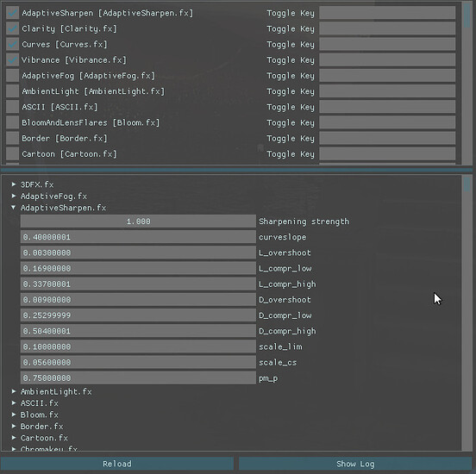The height and width of the screenshot is (474, 476).
Task: Expand the AdaptiveFog.fx section
Action: tap(14, 196)
